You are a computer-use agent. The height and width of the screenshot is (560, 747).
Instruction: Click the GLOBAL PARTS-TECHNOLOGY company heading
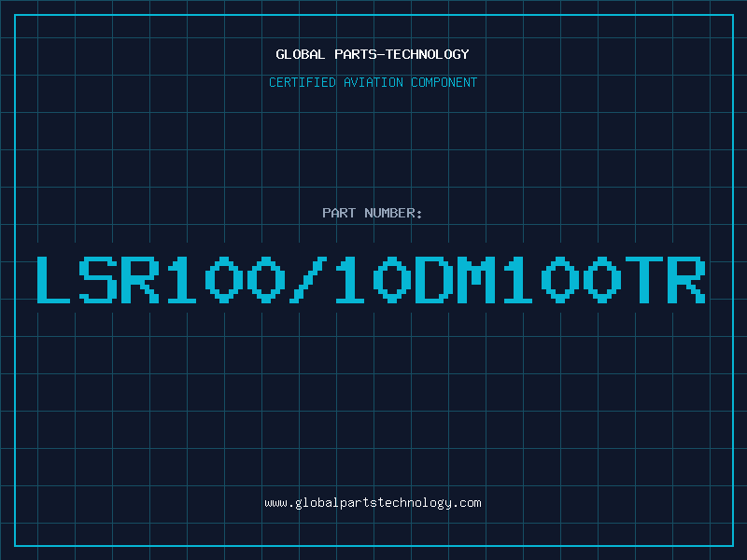tap(373, 54)
